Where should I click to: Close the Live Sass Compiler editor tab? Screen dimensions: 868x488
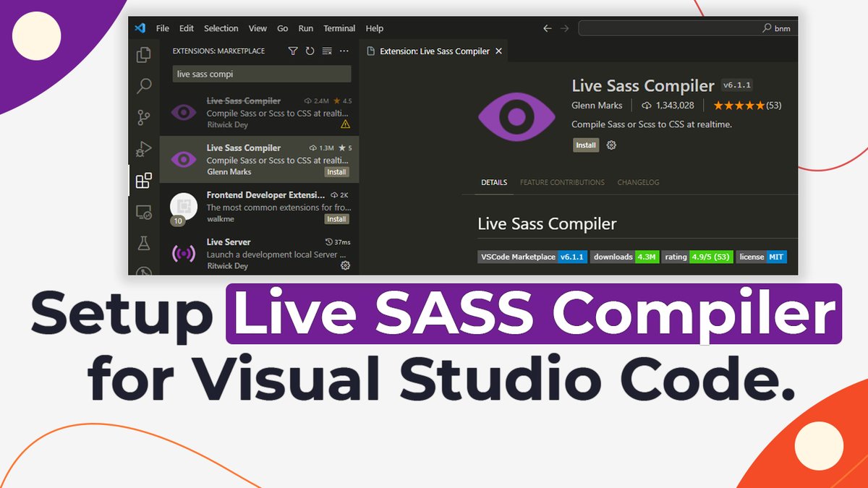(x=498, y=51)
